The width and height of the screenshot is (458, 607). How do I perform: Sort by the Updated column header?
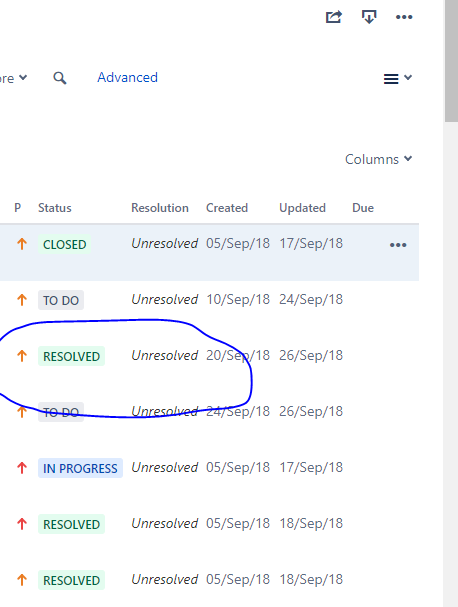coord(302,208)
